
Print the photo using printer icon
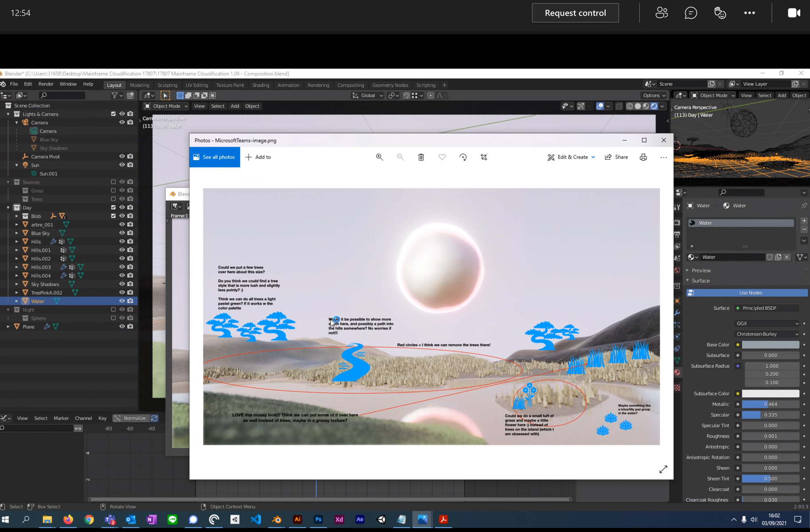tap(643, 157)
